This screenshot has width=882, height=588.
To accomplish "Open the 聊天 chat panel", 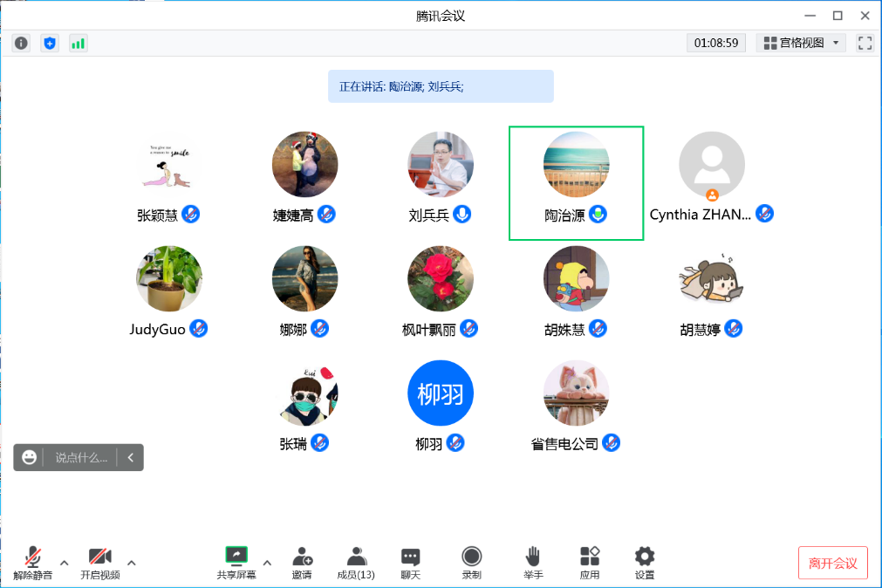I will pyautogui.click(x=411, y=563).
